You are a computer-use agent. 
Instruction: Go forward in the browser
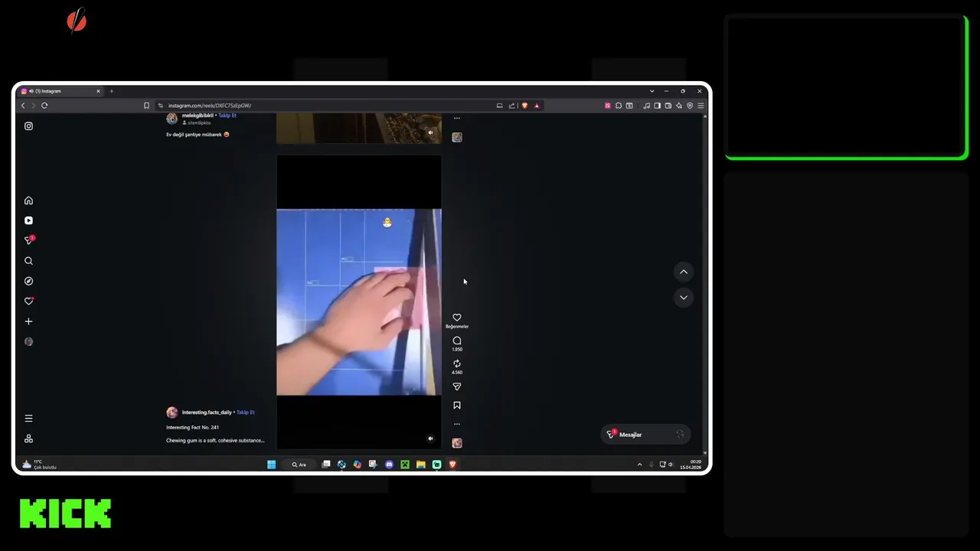point(33,106)
